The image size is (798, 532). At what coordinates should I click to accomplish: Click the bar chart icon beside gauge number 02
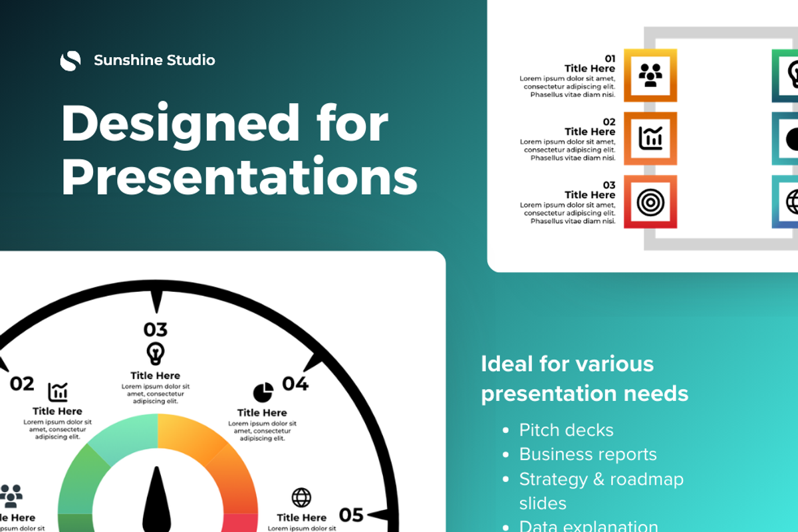[x=57, y=392]
